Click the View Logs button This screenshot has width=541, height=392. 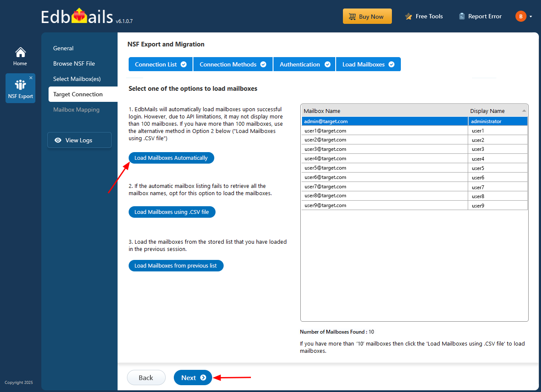point(79,140)
